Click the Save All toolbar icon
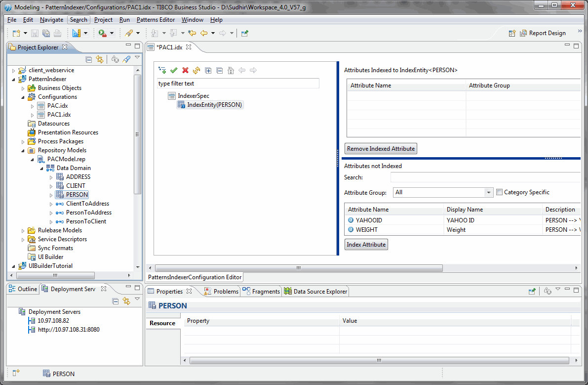Viewport: 588px width, 385px height. (x=46, y=33)
